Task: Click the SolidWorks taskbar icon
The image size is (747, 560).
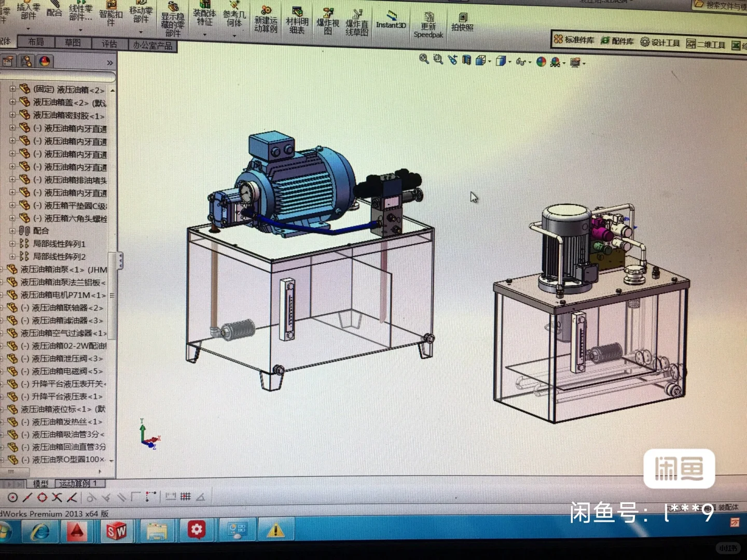Action: (117, 531)
